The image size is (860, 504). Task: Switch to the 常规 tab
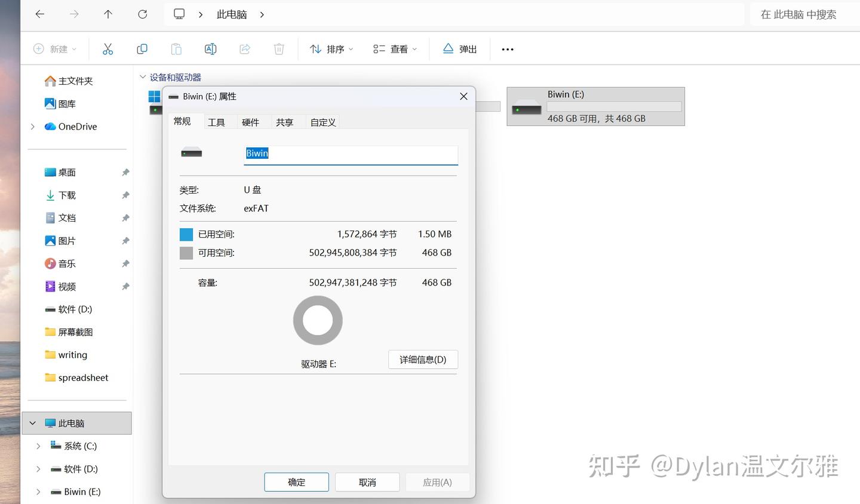click(x=182, y=121)
